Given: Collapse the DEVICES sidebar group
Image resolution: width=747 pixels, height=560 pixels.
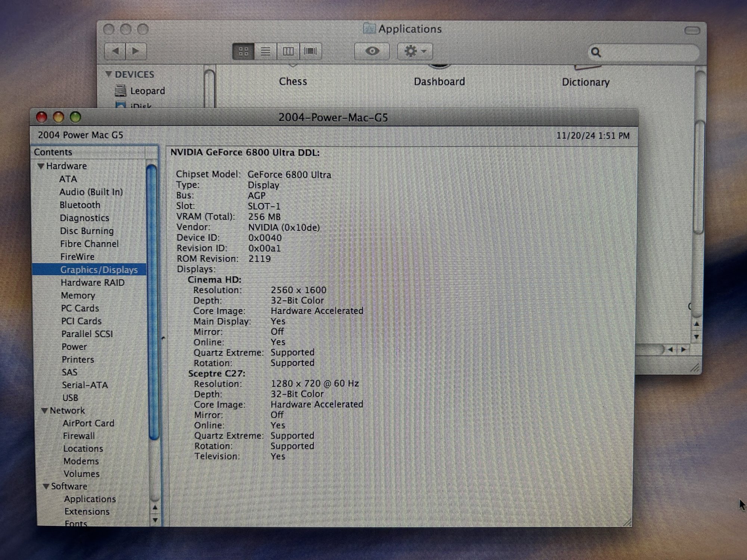Looking at the screenshot, I should pos(109,74).
